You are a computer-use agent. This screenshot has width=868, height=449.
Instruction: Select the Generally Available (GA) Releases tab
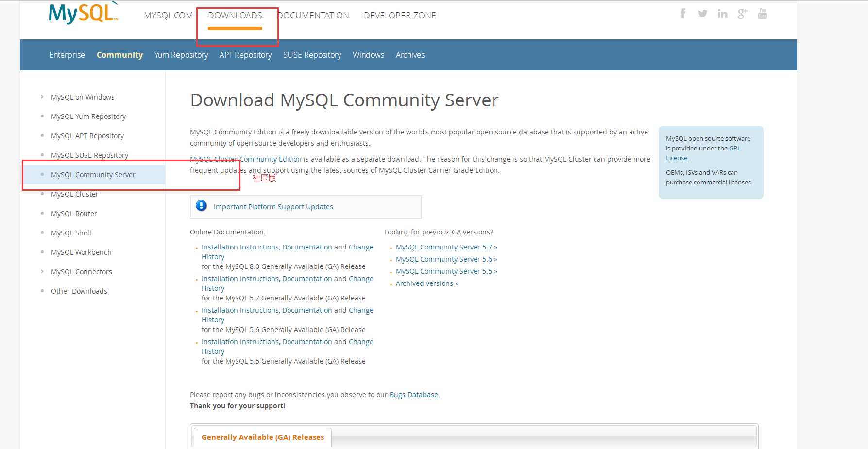click(263, 437)
